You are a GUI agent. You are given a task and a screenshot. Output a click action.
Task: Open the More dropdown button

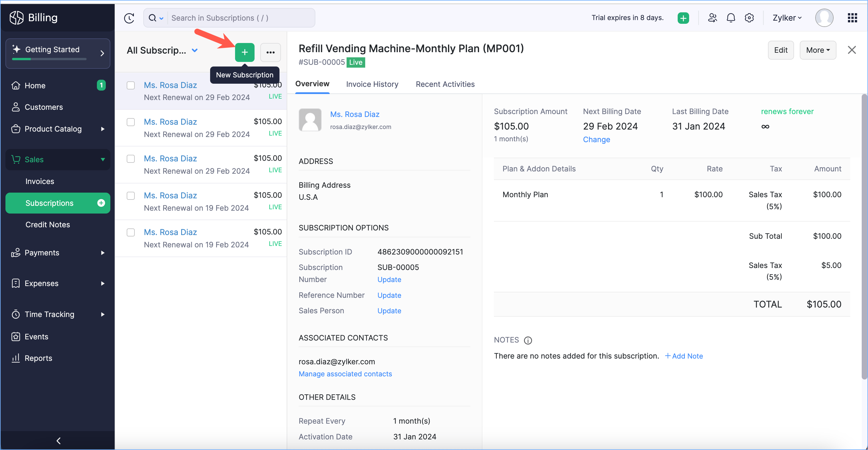tap(818, 50)
